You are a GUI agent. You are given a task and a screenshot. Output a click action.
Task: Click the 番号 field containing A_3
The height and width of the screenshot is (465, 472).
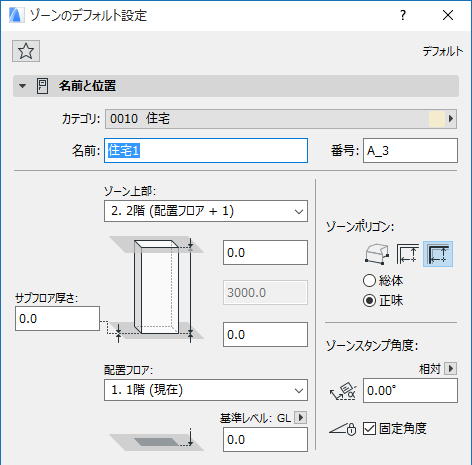[410, 151]
